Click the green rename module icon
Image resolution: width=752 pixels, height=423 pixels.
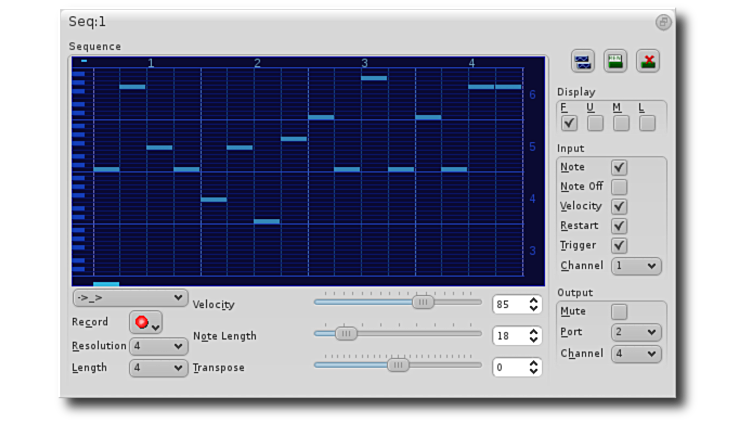(x=615, y=61)
